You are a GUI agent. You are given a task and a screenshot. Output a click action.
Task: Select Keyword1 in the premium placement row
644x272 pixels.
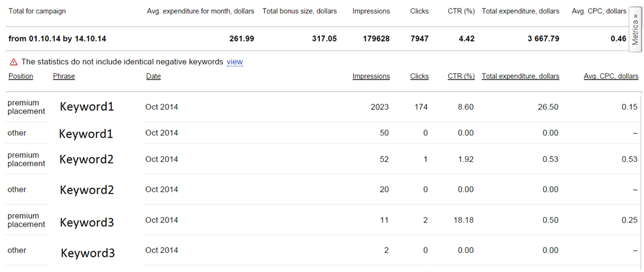87,106
